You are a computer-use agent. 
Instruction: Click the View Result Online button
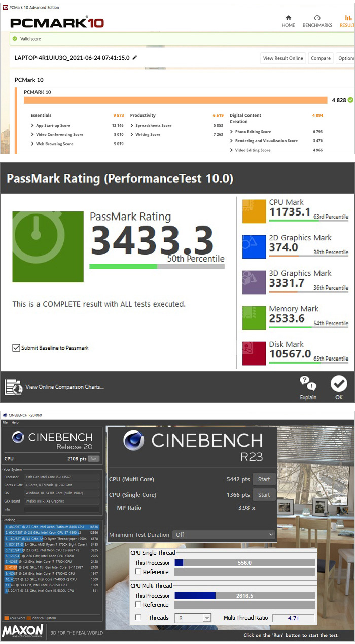point(283,58)
